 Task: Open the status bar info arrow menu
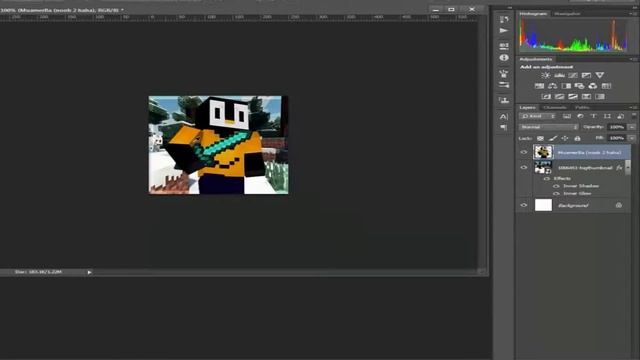(89, 272)
